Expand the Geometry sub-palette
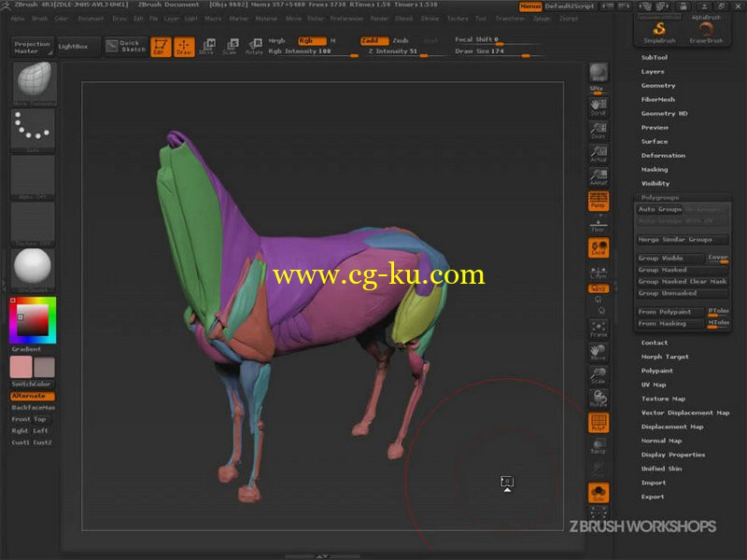Image resolution: width=747 pixels, height=560 pixels. pyautogui.click(x=658, y=85)
